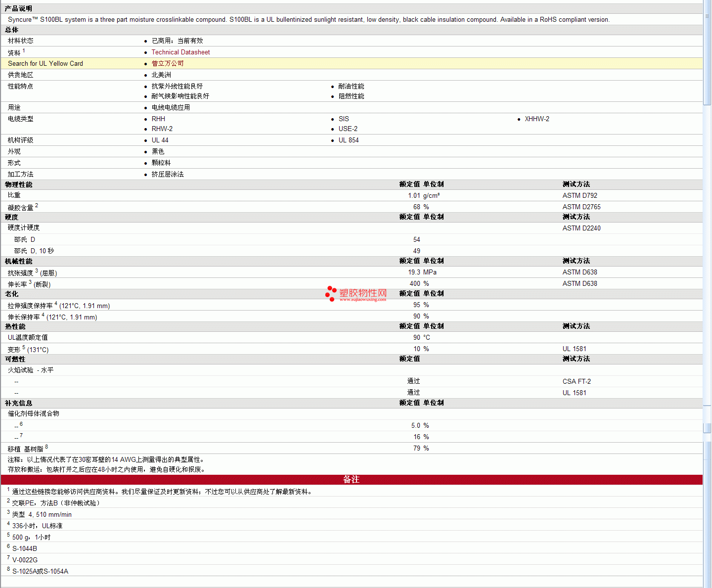Click the 物理性能 section header

(18, 184)
